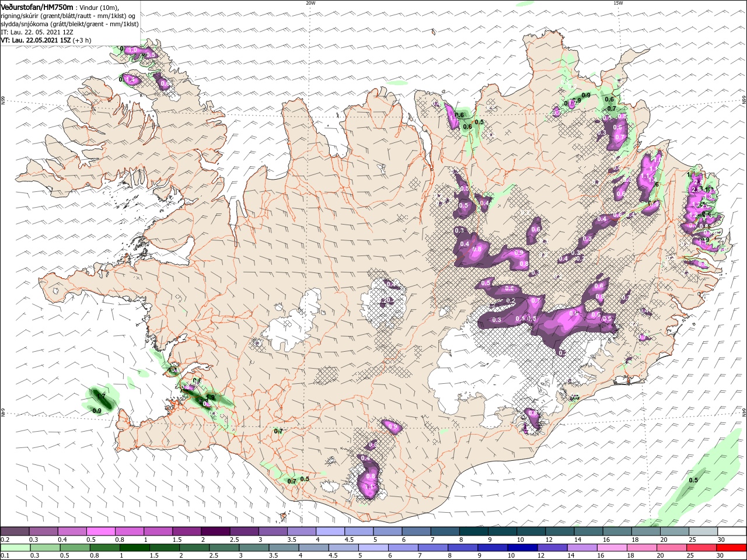Click the 'IT: Lau. 22. 05. 2021 12Z' line
Image resolution: width=747 pixels, height=560 pixels.
(x=37, y=32)
